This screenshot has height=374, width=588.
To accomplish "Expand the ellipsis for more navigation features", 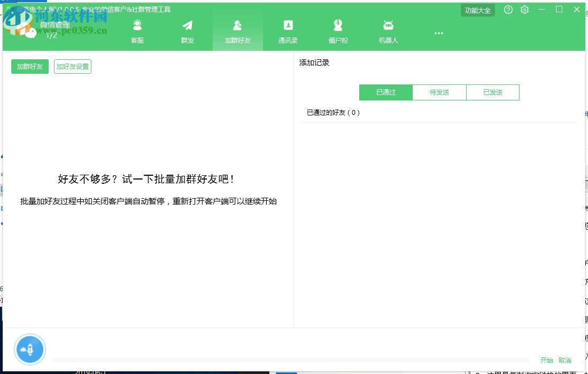I will 438,33.
